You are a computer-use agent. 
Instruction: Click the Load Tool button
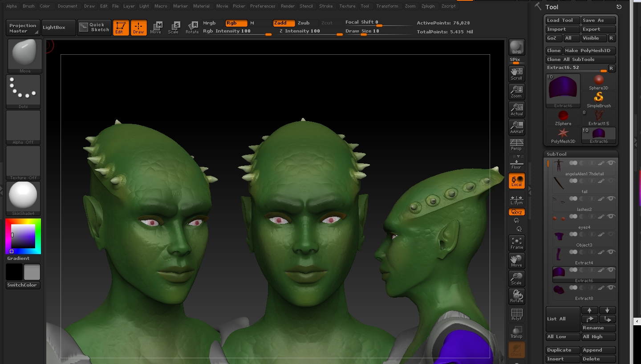coord(563,20)
